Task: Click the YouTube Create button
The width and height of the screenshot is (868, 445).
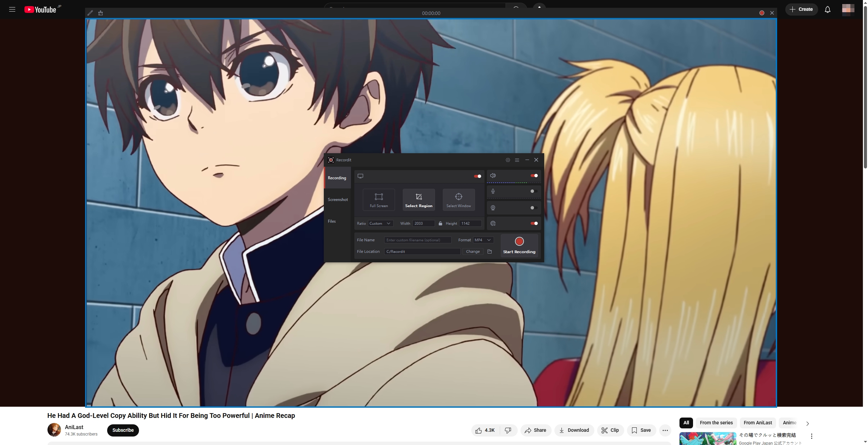Action: tap(802, 9)
